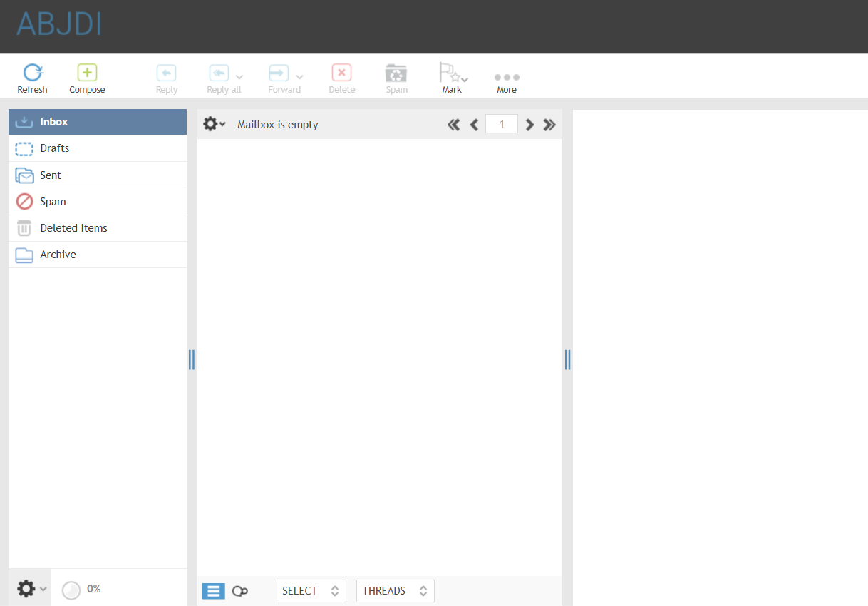Open the Spam folder
This screenshot has width=868, height=606.
point(98,202)
